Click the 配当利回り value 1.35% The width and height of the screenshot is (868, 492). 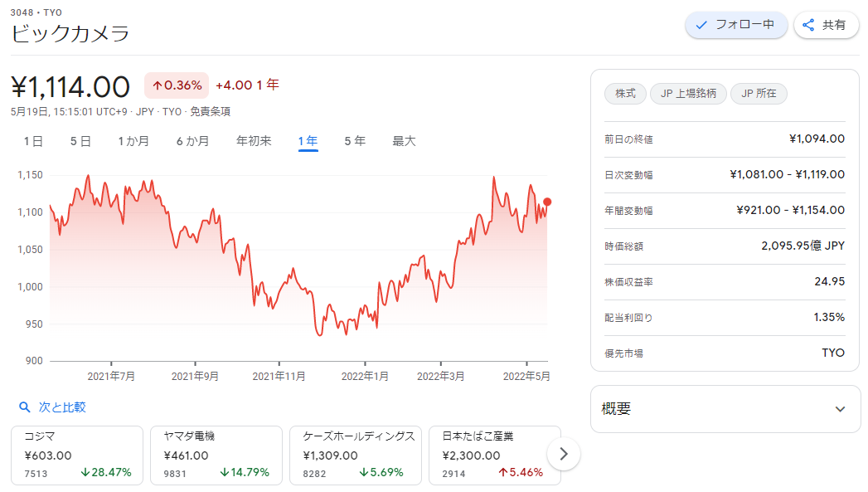point(829,317)
